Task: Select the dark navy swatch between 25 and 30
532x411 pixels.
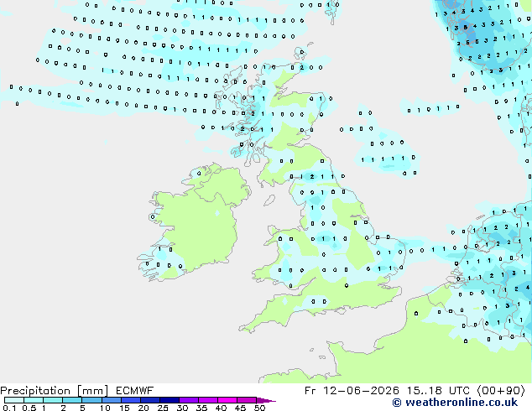Action: pos(169,400)
